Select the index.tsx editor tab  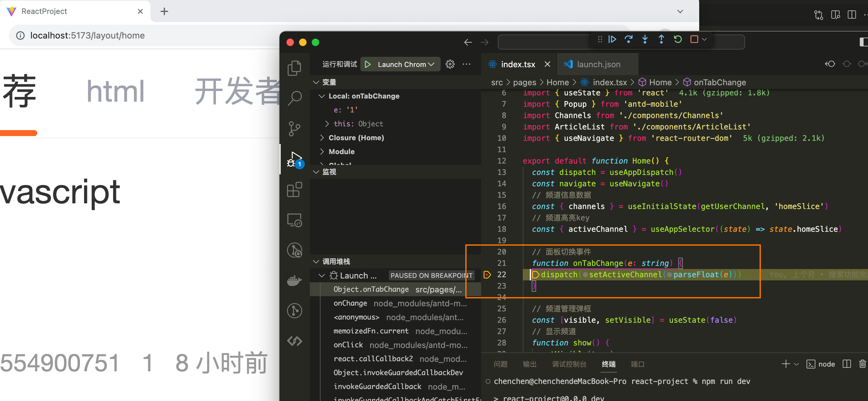(x=519, y=64)
